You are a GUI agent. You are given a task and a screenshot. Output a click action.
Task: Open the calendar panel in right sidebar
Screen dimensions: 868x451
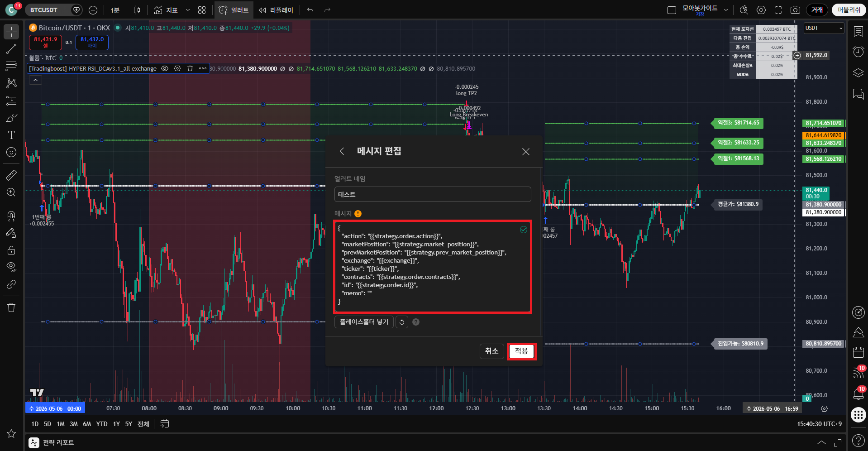(858, 352)
